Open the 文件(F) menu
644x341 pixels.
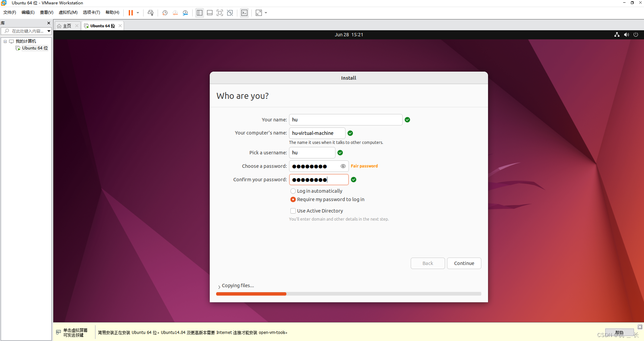[10, 12]
